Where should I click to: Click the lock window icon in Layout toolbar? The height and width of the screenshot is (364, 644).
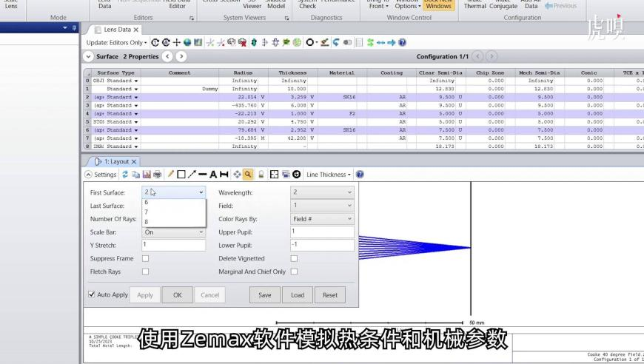[261, 175]
